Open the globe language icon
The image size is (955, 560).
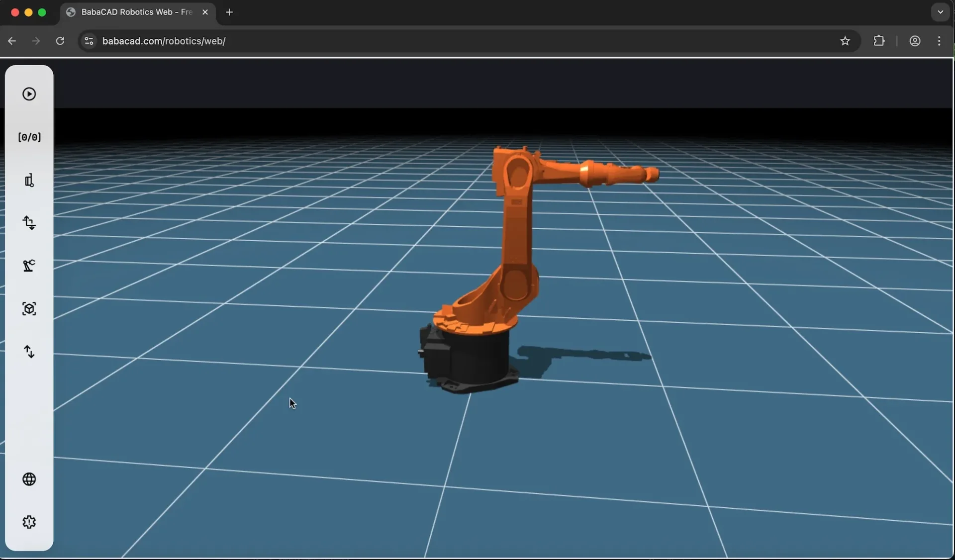point(29,479)
